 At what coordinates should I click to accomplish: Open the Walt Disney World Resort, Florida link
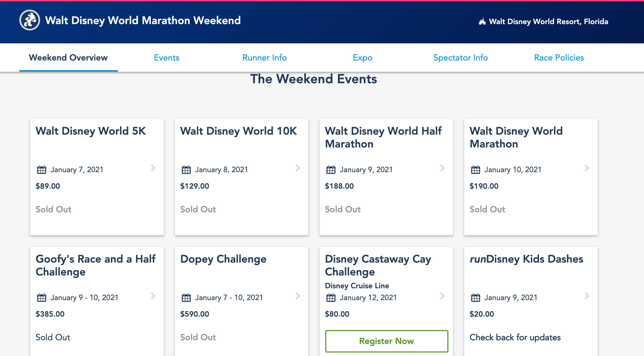point(548,21)
